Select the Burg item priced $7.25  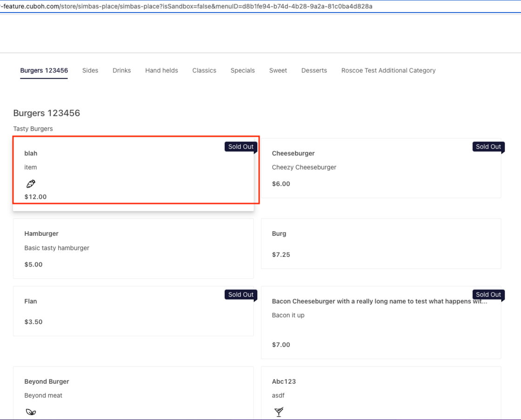(x=381, y=243)
